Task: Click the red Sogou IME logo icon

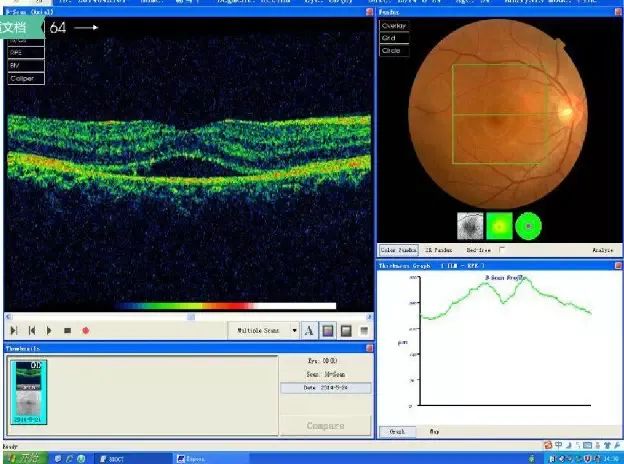Action: click(548, 445)
